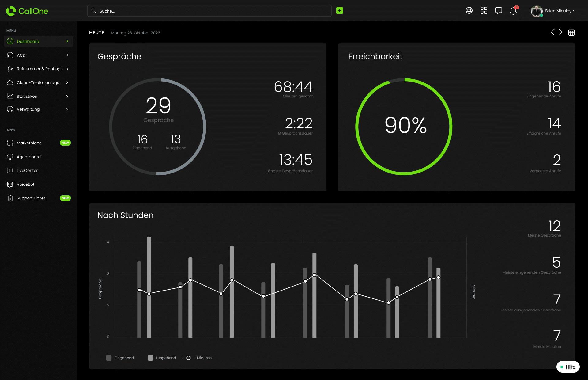Viewport: 588px width, 380px height.
Task: Expand the Dashboard chevron
Action: [67, 41]
